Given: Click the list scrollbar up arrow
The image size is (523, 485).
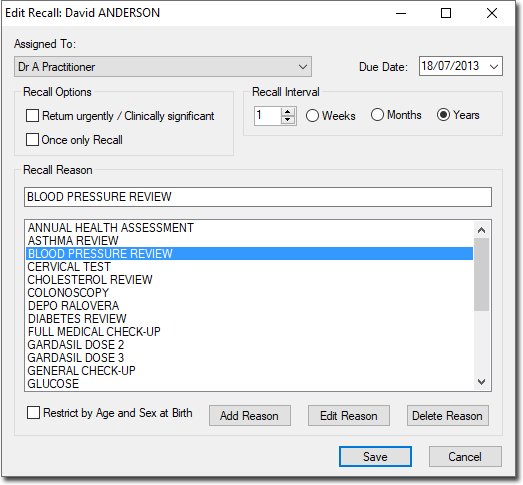Looking at the screenshot, I should coord(481,230).
